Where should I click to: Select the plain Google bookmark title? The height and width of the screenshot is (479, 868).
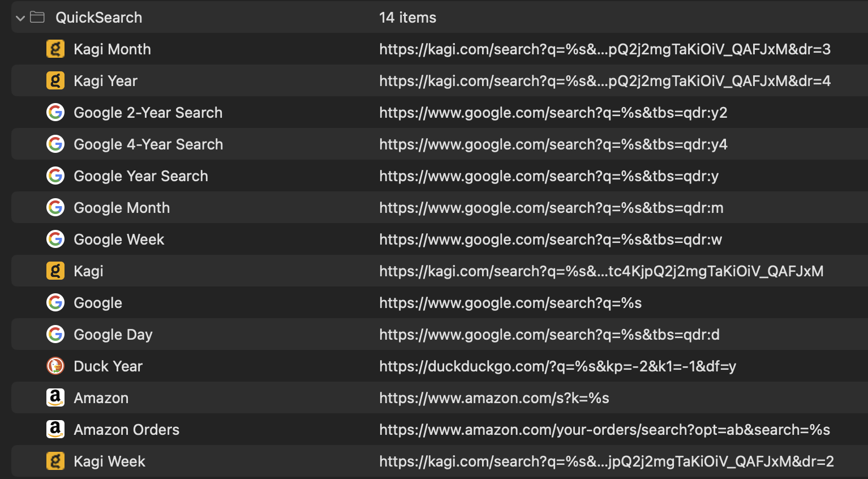point(98,303)
